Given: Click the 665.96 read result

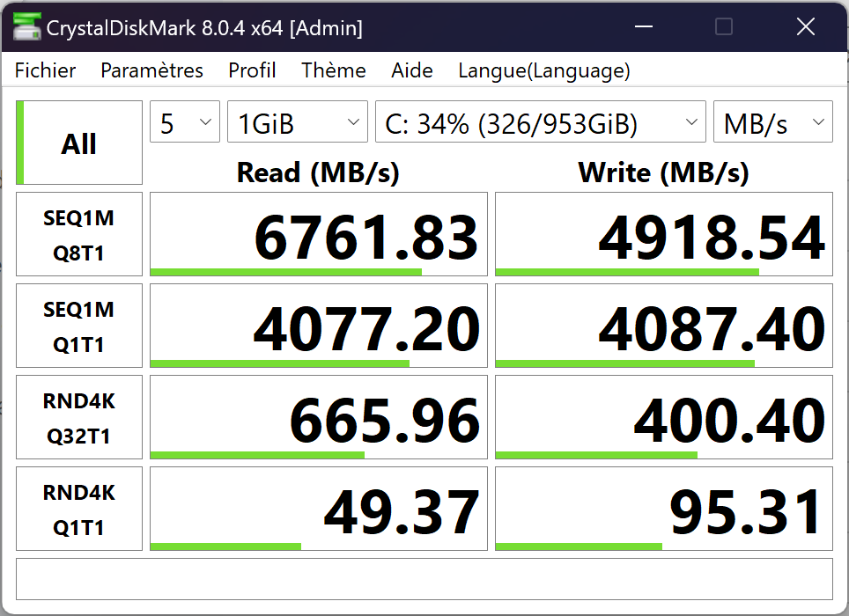Looking at the screenshot, I should coord(319,417).
